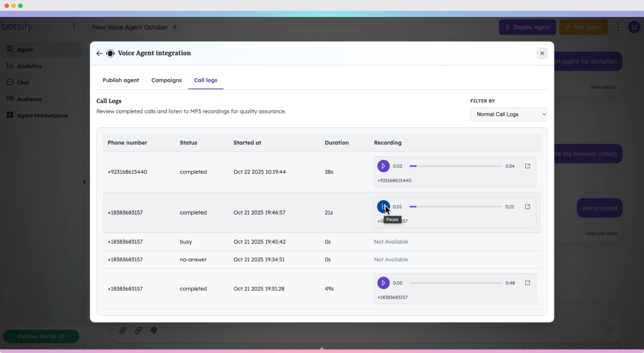Add a new agent tab with plus
Image resolution: width=644 pixels, height=353 pixels.
tap(175, 27)
